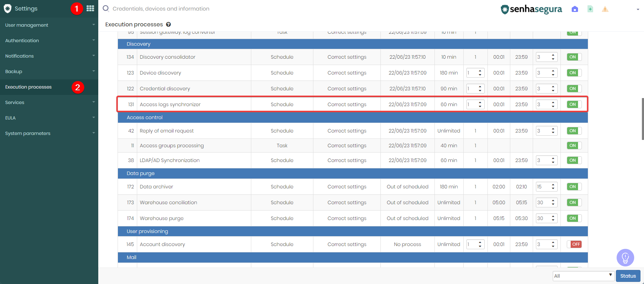This screenshot has height=284, width=644.
Task: Click Reply of email request value stepper
Action: (547, 131)
